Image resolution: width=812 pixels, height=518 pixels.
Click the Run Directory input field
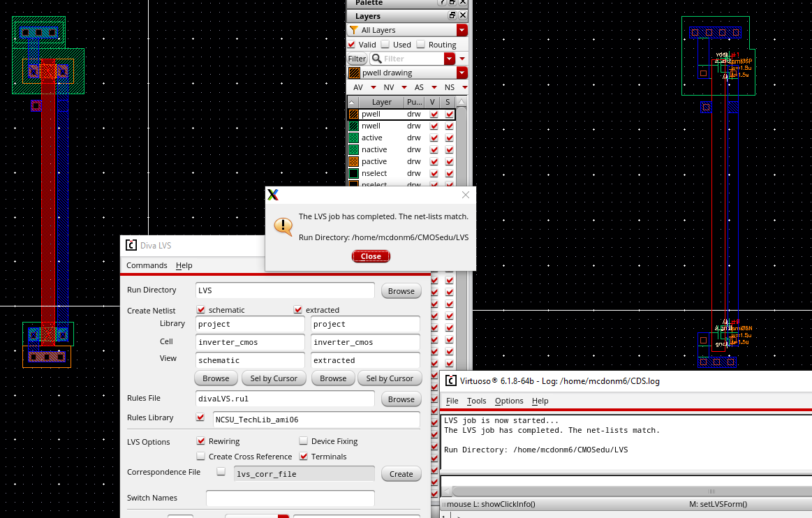285,290
